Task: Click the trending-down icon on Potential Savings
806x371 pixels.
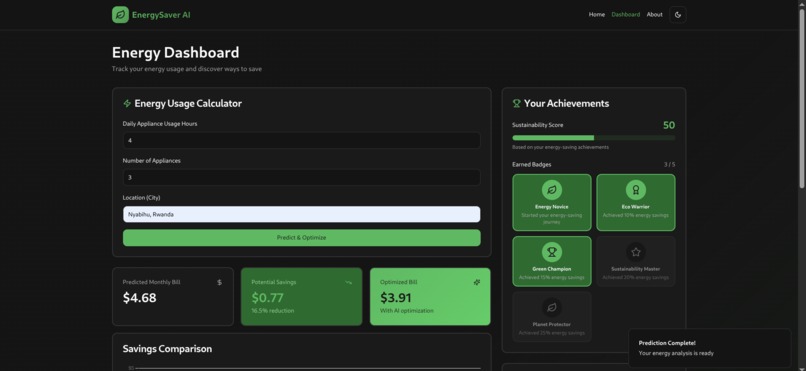Action: pos(348,282)
